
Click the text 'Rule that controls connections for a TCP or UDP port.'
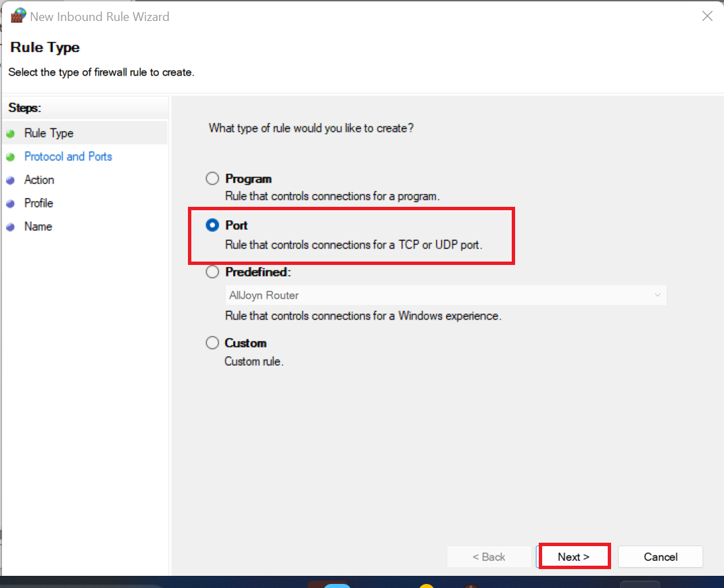coord(354,245)
